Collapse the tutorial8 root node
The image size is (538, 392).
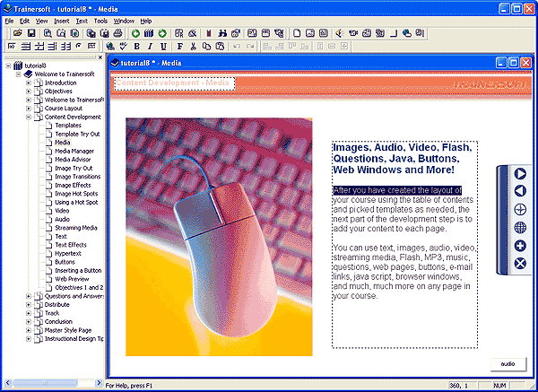click(8, 65)
